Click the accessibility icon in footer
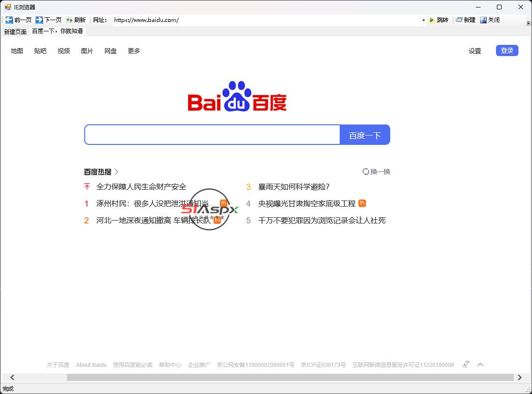Screen dimensions: 532x394 (x=466, y=365)
